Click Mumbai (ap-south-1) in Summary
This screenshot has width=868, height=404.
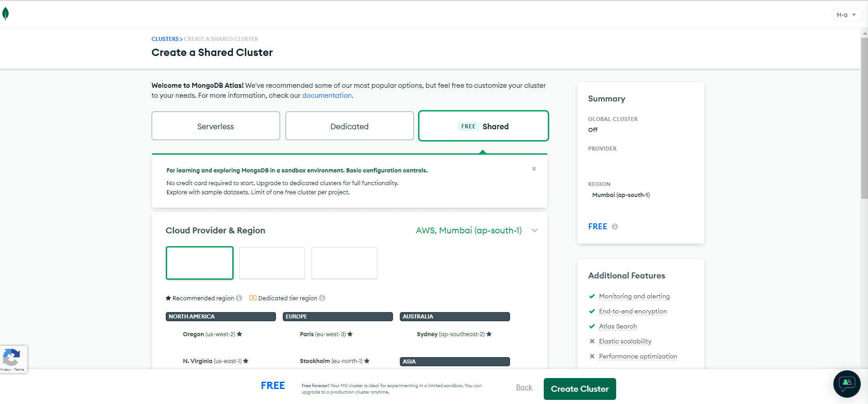click(x=621, y=195)
